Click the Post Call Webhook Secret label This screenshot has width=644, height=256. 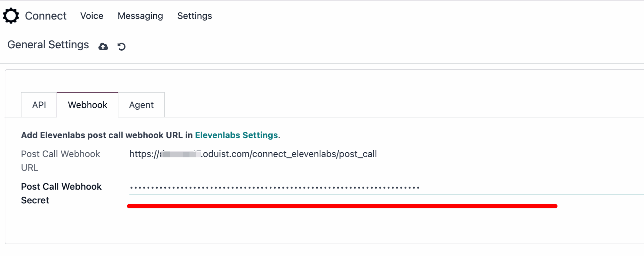pyautogui.click(x=61, y=193)
